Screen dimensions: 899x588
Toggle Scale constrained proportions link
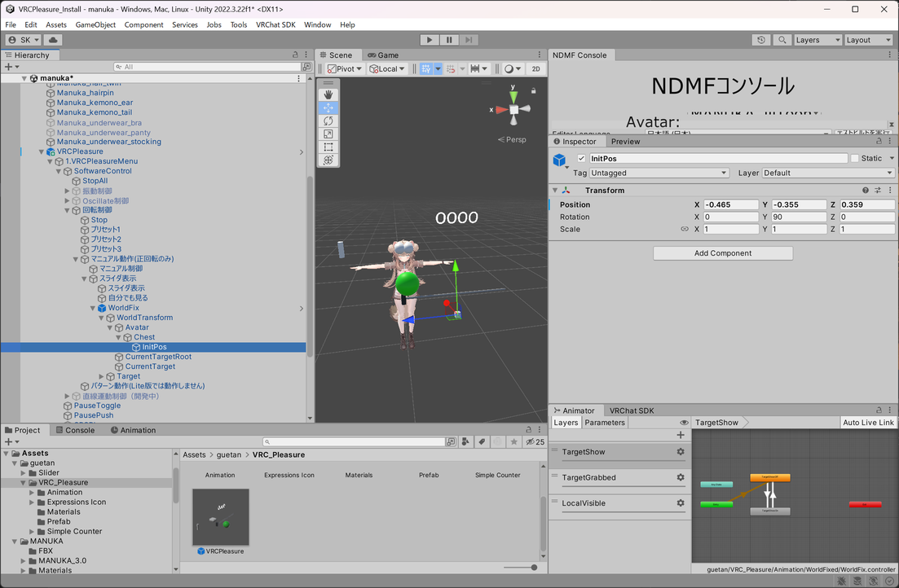click(x=684, y=229)
